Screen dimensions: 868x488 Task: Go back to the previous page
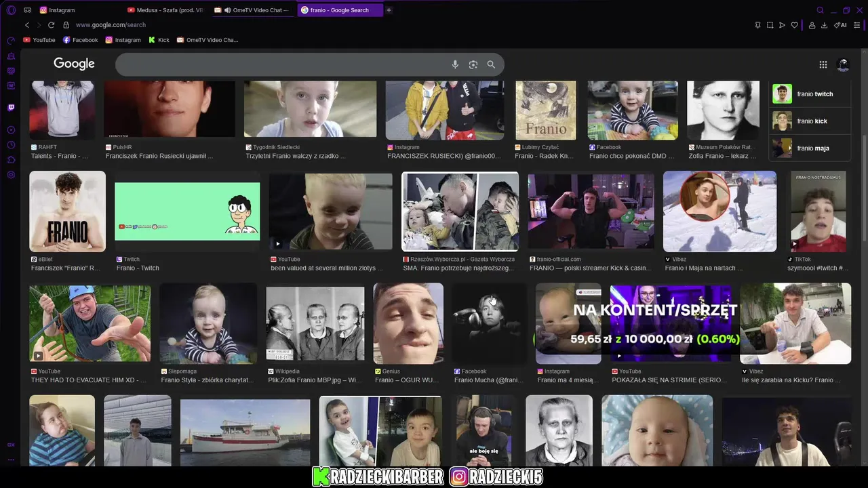(x=27, y=25)
